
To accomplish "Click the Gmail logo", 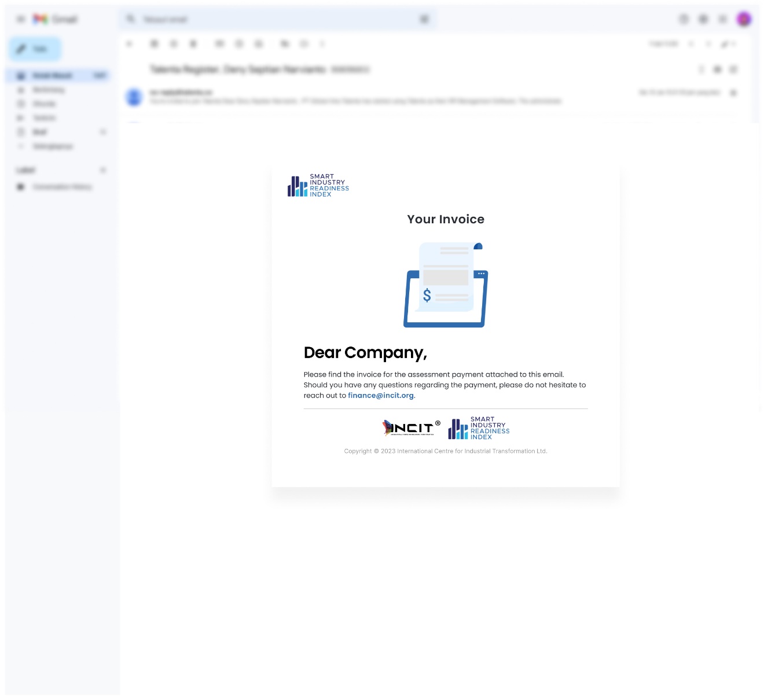I will tap(56, 20).
